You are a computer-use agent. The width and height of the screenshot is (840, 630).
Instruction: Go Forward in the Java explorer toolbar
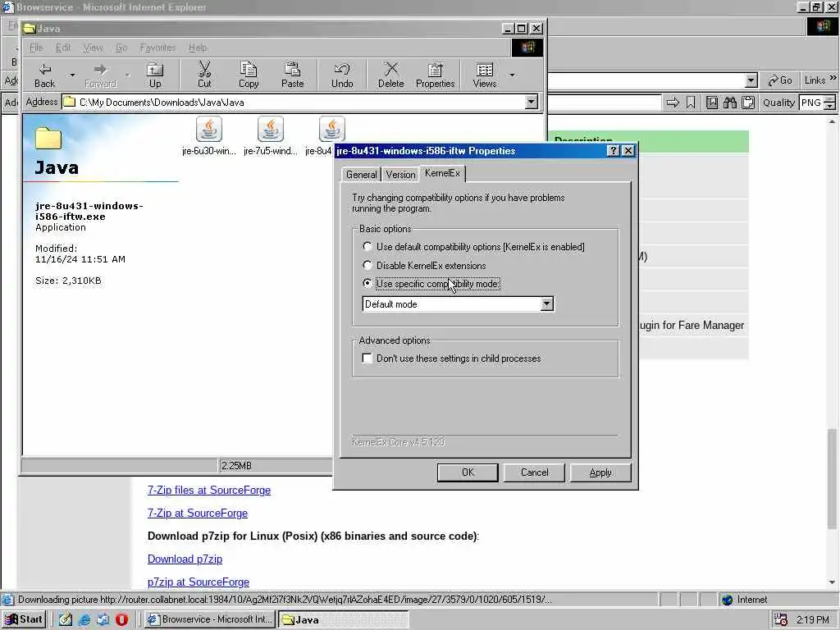100,75
